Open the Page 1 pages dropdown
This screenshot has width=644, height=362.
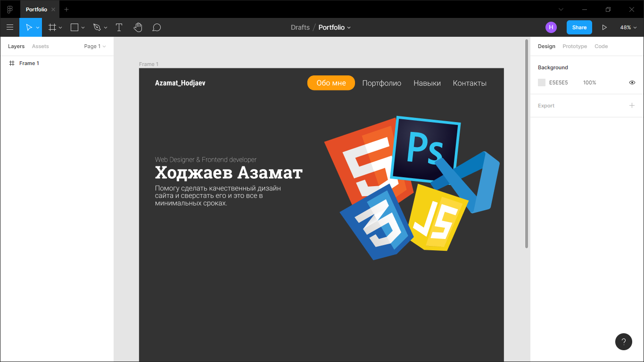(x=95, y=46)
